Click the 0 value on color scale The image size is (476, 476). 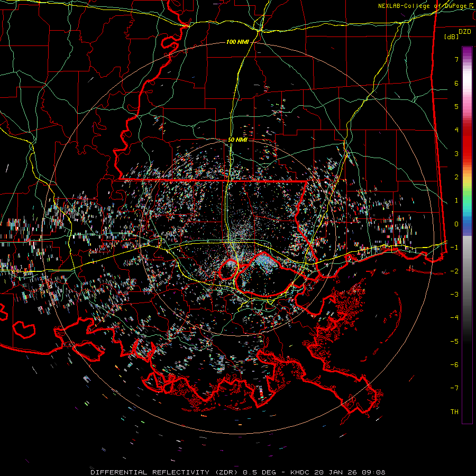point(456,224)
